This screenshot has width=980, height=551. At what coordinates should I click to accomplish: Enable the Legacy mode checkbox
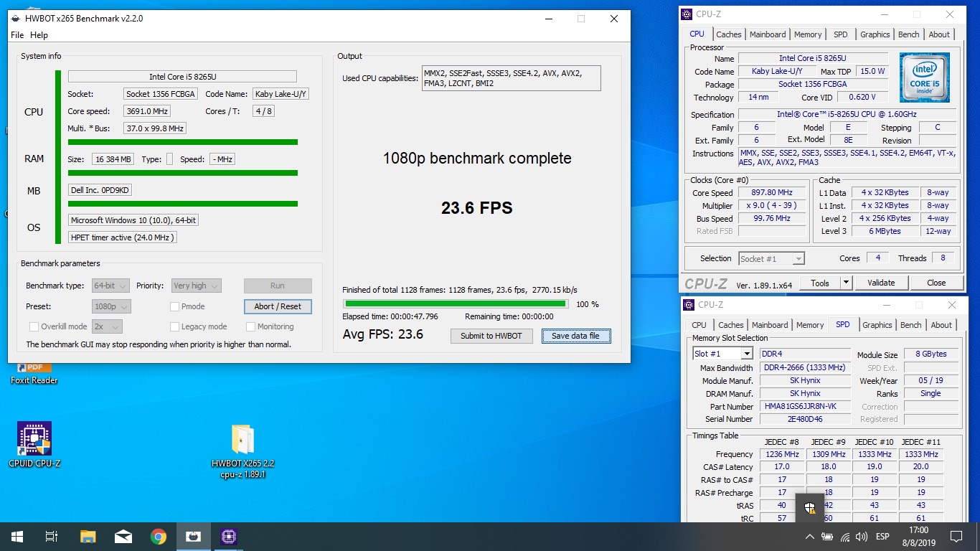coord(174,326)
